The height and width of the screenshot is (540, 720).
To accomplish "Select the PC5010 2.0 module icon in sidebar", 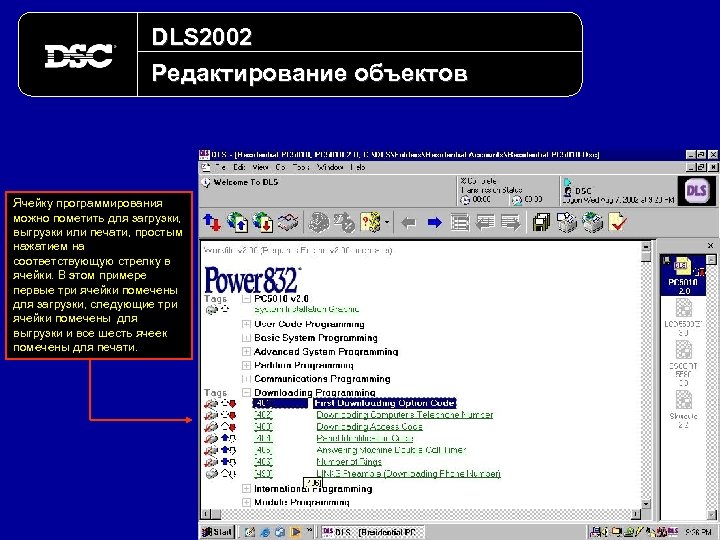I will 683,276.
